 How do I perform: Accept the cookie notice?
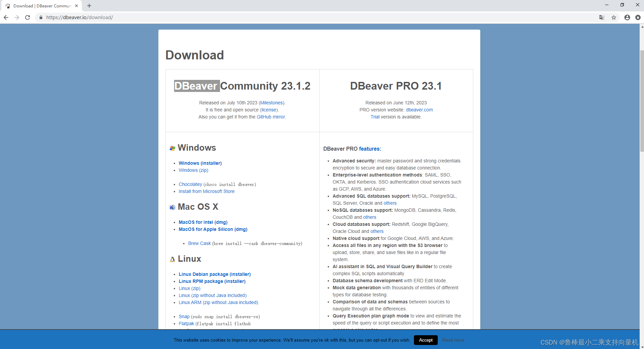(x=426, y=340)
